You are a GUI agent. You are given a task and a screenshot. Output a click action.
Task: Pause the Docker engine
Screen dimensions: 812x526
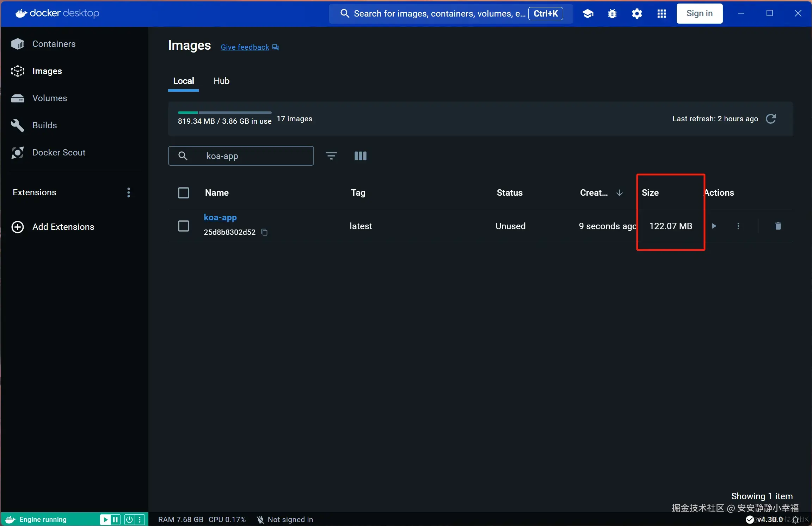pyautogui.click(x=116, y=520)
